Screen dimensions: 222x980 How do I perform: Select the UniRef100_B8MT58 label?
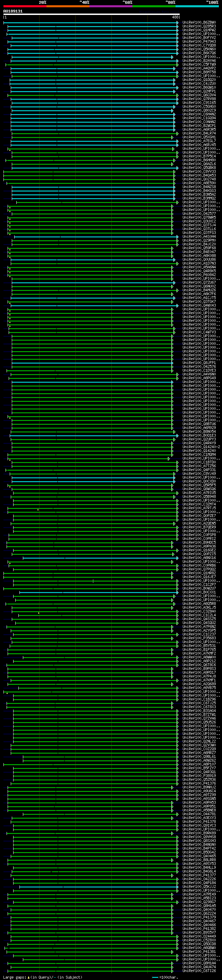199,72
